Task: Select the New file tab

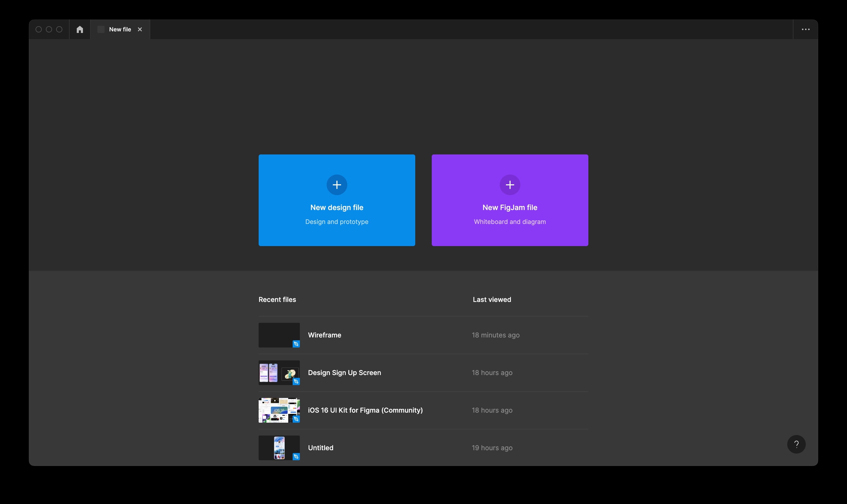Action: pos(120,30)
